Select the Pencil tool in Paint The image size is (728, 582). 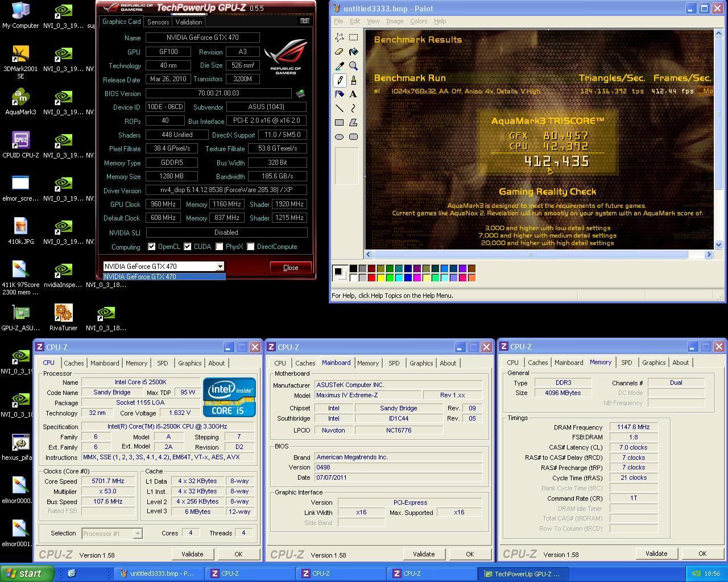340,80
